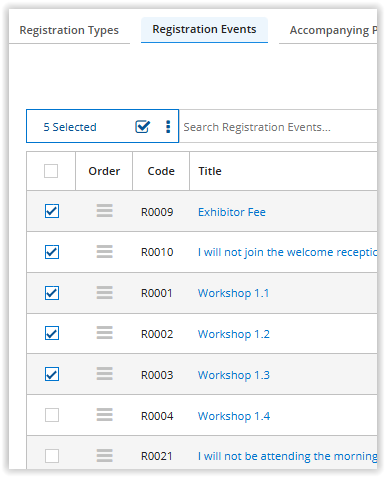Click the drag handle on row R0010
This screenshot has width=385, height=477.
[105, 252]
